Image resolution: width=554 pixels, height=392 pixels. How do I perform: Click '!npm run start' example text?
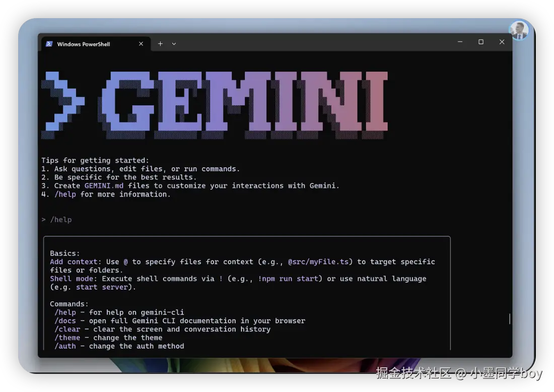(288, 279)
